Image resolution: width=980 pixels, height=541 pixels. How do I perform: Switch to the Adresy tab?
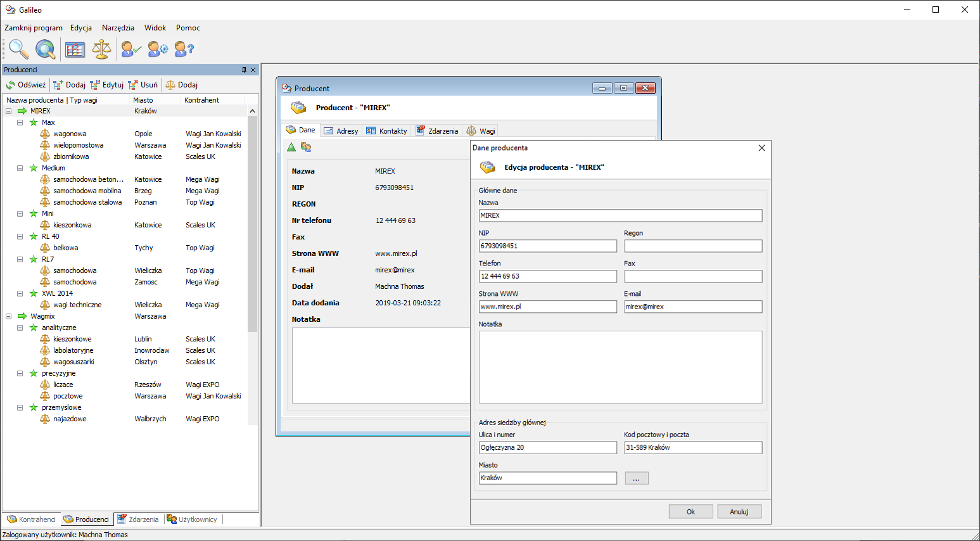point(341,131)
